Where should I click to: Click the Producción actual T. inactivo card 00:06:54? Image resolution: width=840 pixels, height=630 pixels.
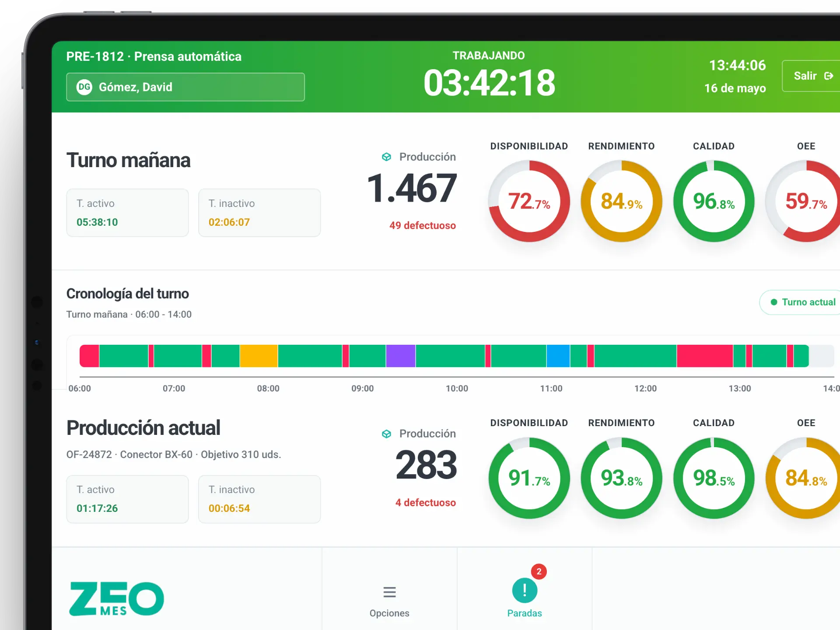(x=259, y=499)
